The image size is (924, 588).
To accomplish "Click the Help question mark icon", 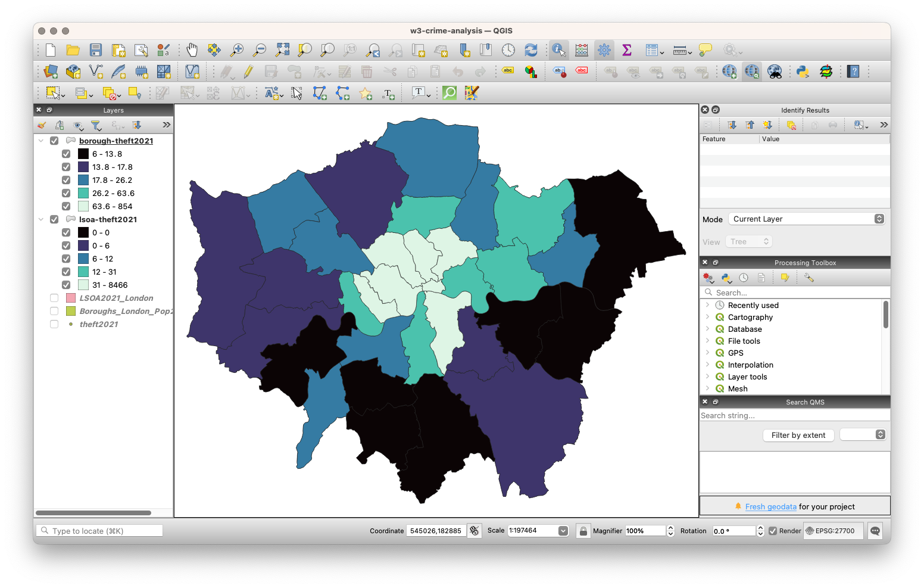I will [854, 71].
